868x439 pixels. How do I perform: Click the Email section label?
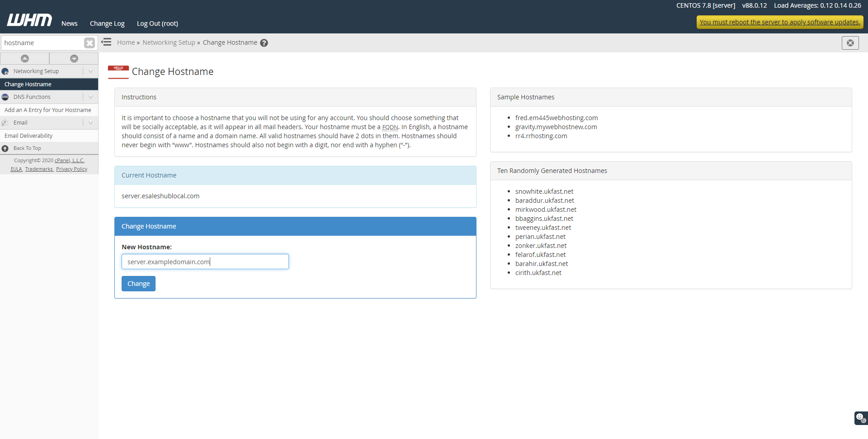tap(20, 123)
